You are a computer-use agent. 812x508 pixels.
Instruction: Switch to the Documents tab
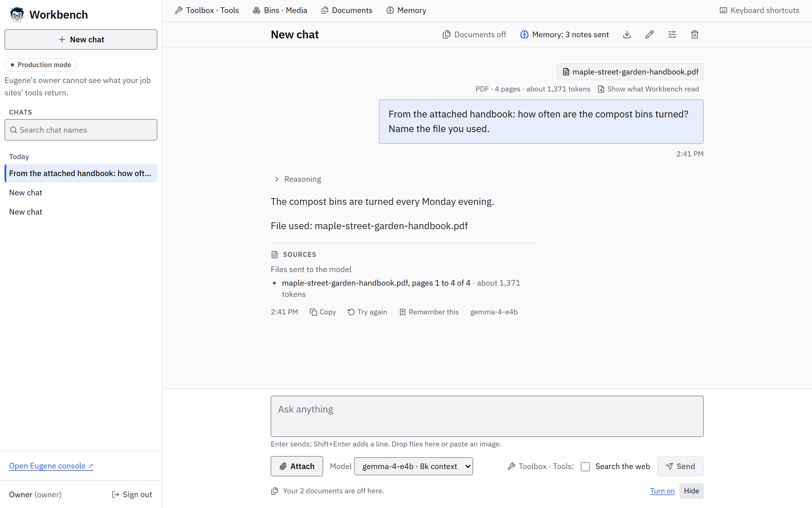[347, 10]
